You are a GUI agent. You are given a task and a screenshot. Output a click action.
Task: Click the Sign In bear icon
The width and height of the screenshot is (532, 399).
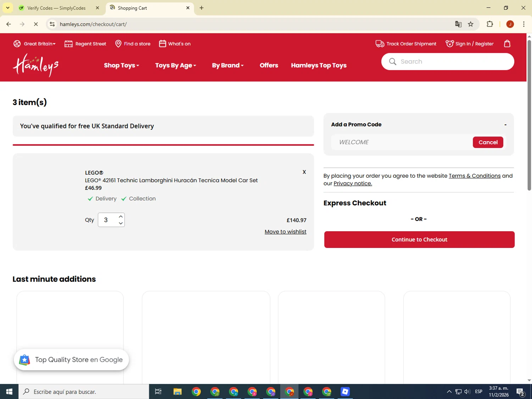pos(450,44)
